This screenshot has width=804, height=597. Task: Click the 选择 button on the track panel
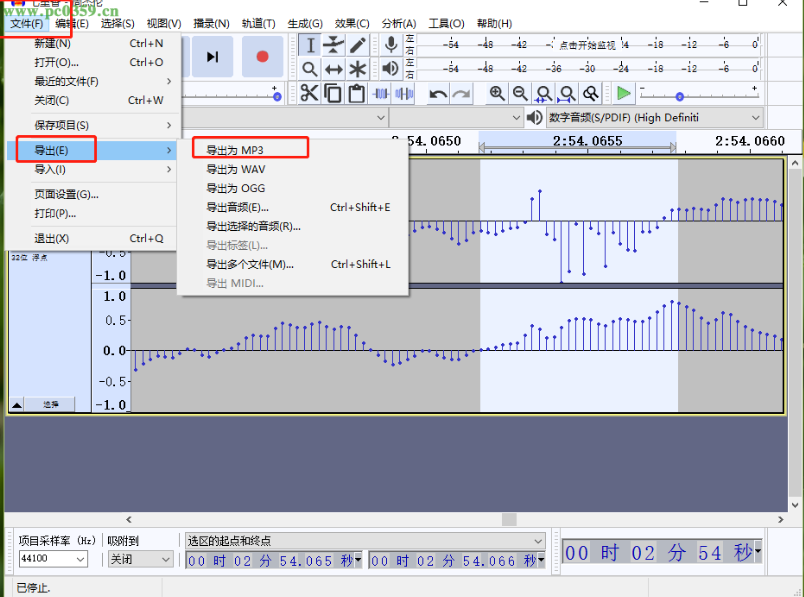coord(50,405)
